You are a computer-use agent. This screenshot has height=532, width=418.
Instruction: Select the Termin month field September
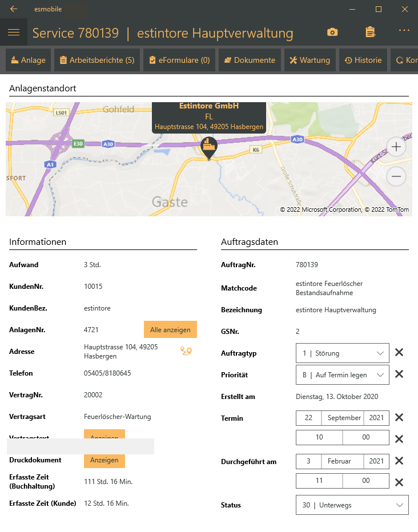[343, 418]
